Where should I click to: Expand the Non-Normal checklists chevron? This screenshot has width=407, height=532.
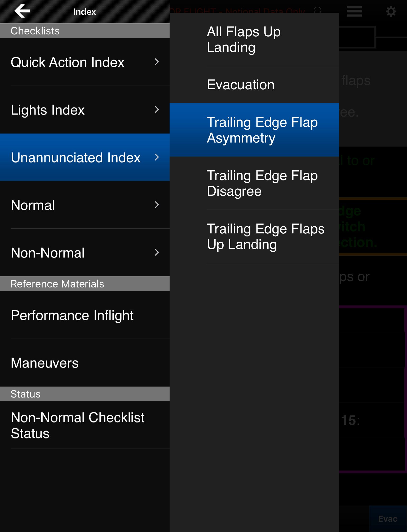coord(157,252)
